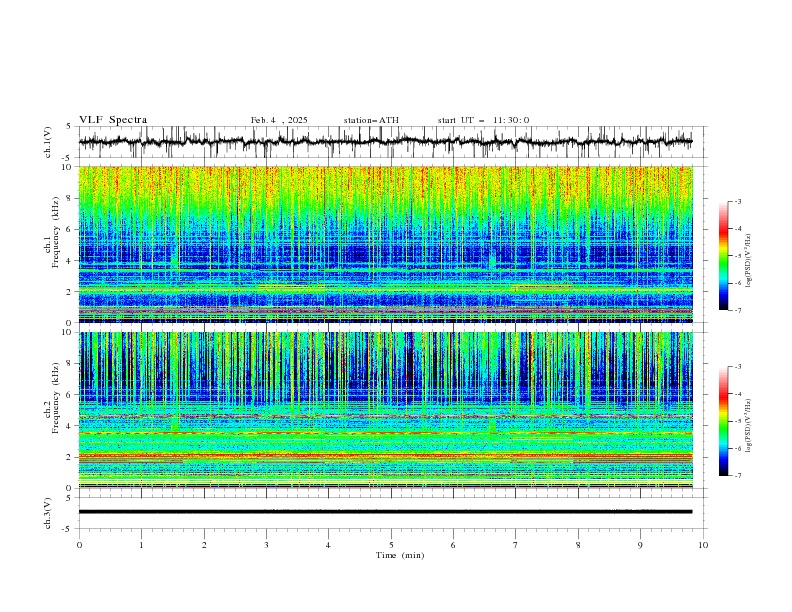Click the "-4" tick on lower color bar
The width and height of the screenshot is (792, 612).
(x=737, y=394)
